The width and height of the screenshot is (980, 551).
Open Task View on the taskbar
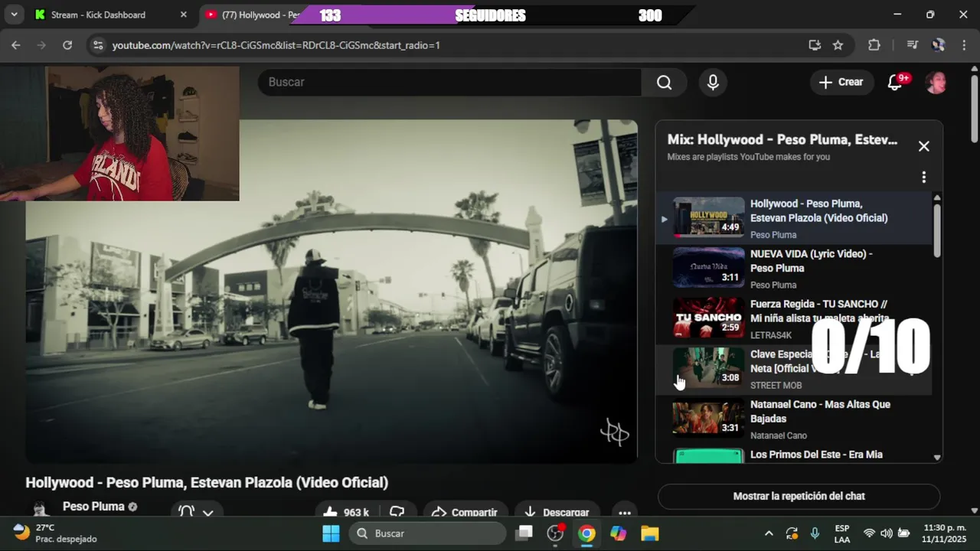point(524,533)
